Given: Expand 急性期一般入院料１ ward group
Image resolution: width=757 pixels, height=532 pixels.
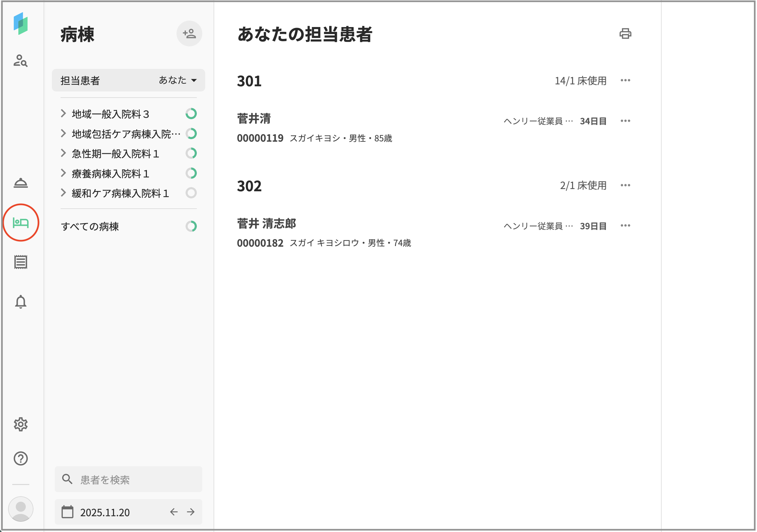Looking at the screenshot, I should [63, 153].
